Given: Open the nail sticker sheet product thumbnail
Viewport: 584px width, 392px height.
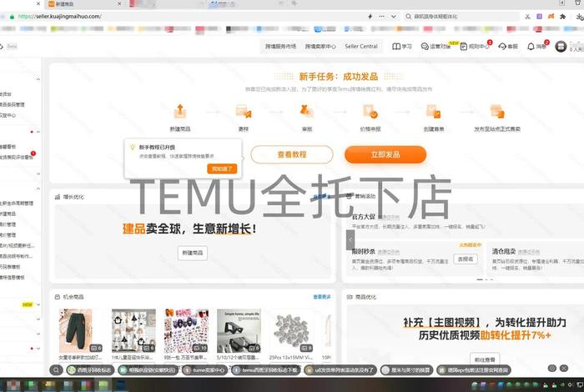Looking at the screenshot, I should (186, 330).
